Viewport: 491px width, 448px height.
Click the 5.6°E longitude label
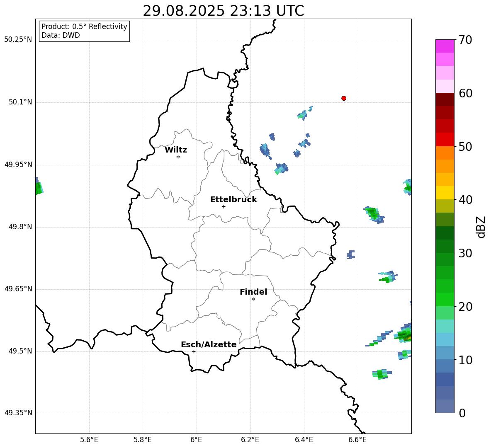(89, 440)
